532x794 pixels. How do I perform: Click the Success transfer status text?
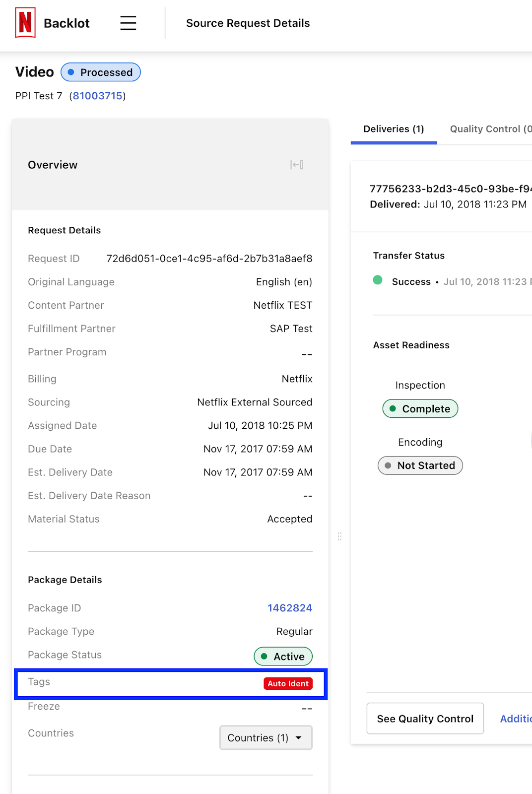tap(411, 281)
